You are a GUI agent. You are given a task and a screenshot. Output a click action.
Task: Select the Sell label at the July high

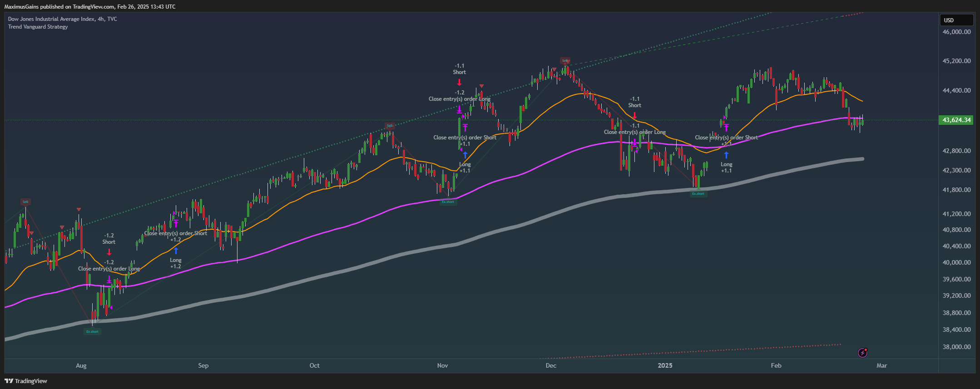point(25,202)
